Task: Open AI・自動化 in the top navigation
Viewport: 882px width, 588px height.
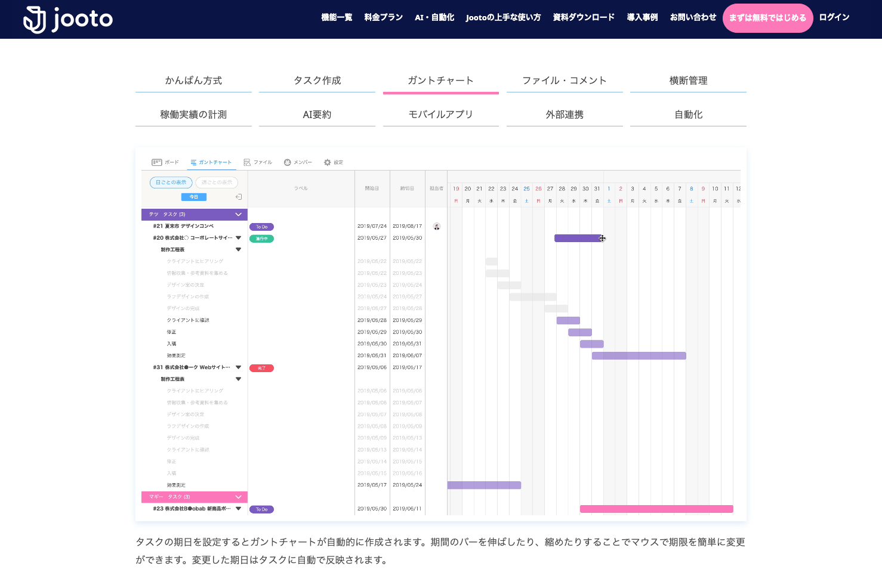Action: (x=434, y=17)
